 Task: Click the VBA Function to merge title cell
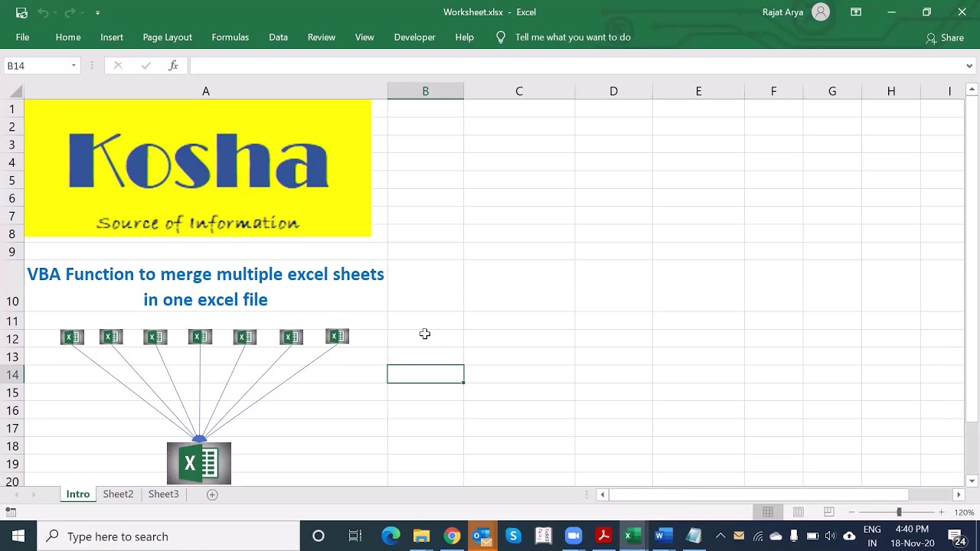(205, 286)
